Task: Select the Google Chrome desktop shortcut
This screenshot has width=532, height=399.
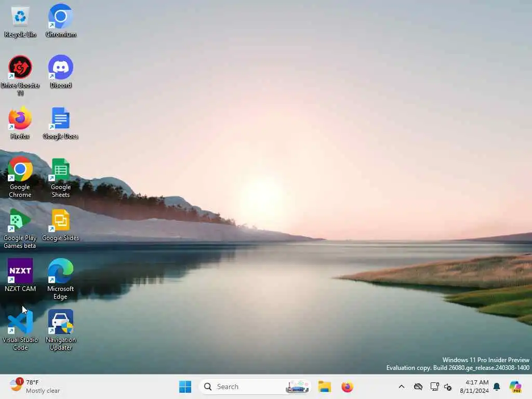Action: pos(20,178)
